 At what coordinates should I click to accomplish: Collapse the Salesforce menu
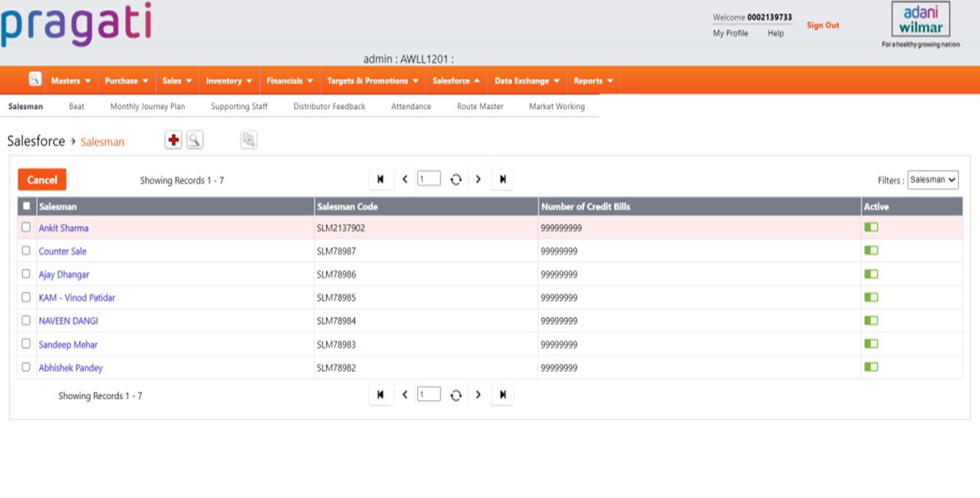point(456,80)
